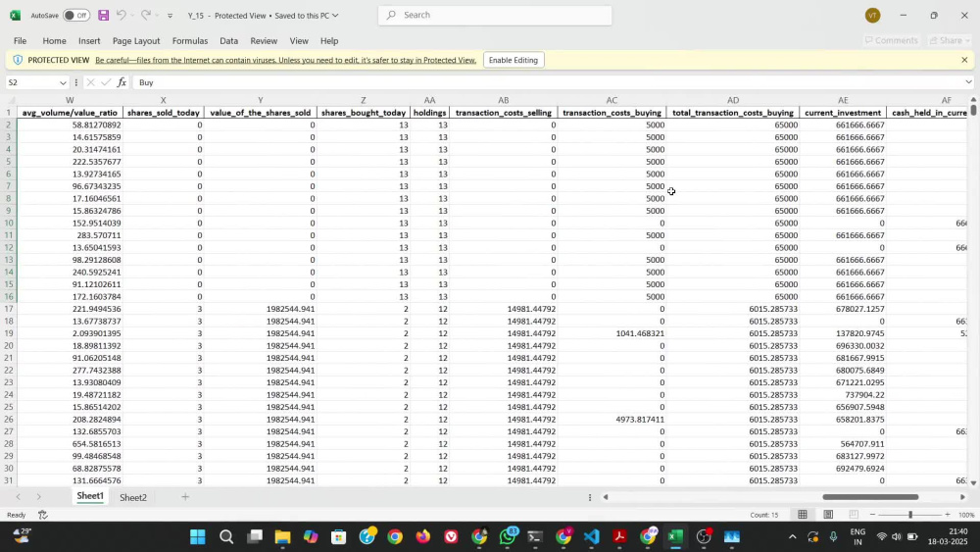The height and width of the screenshot is (552, 980).
Task: Expand the file name Saved to this PC chevron
Action: [335, 16]
